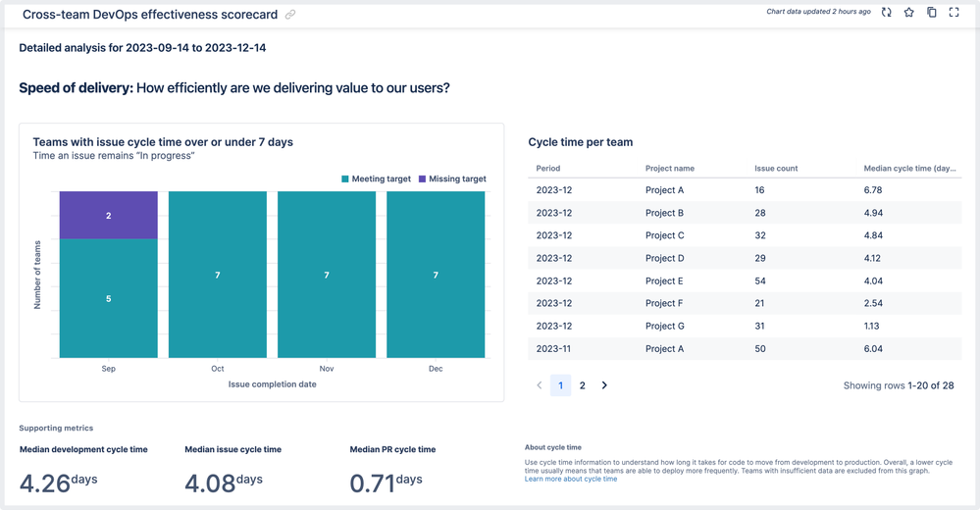Click Showing rows 1-20 of 28 text
Image resolution: width=980 pixels, height=510 pixels.
coord(899,385)
